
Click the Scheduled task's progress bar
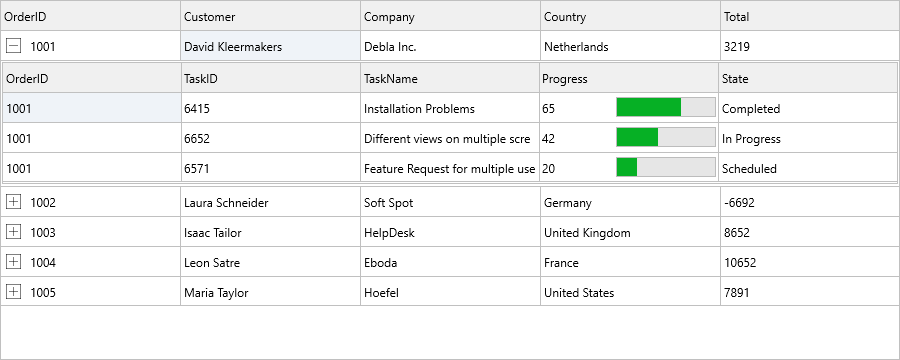point(666,167)
